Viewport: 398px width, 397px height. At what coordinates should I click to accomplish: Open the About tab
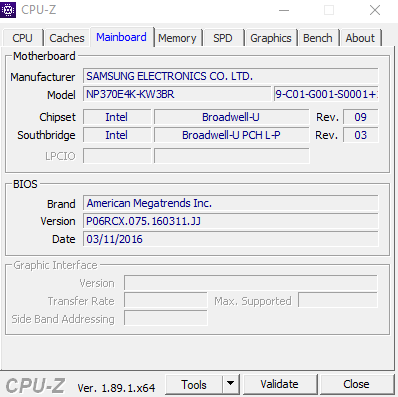pos(360,38)
